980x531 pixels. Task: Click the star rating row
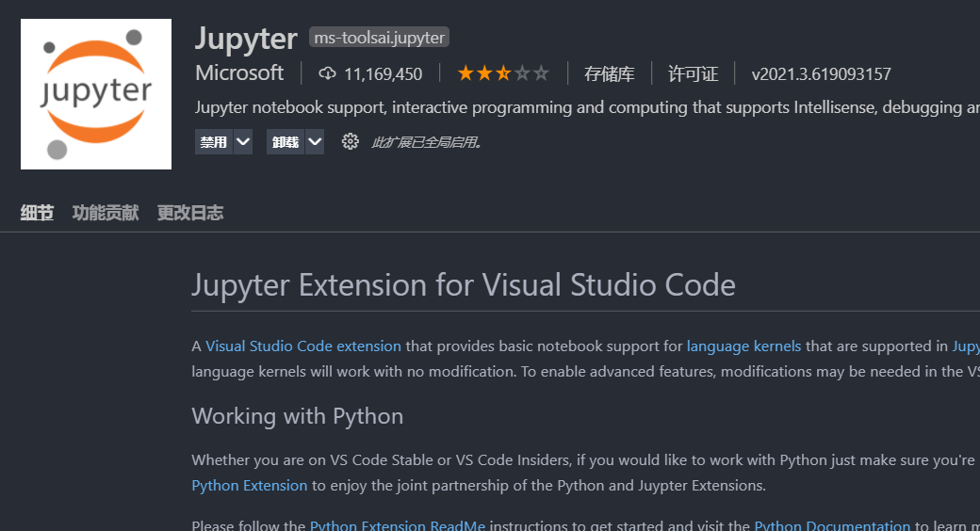[503, 73]
